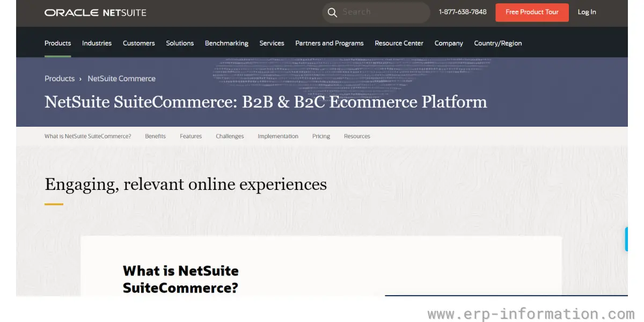Screen dimensions: 644x322
Task: Open the Resource Center menu
Action: [399, 43]
